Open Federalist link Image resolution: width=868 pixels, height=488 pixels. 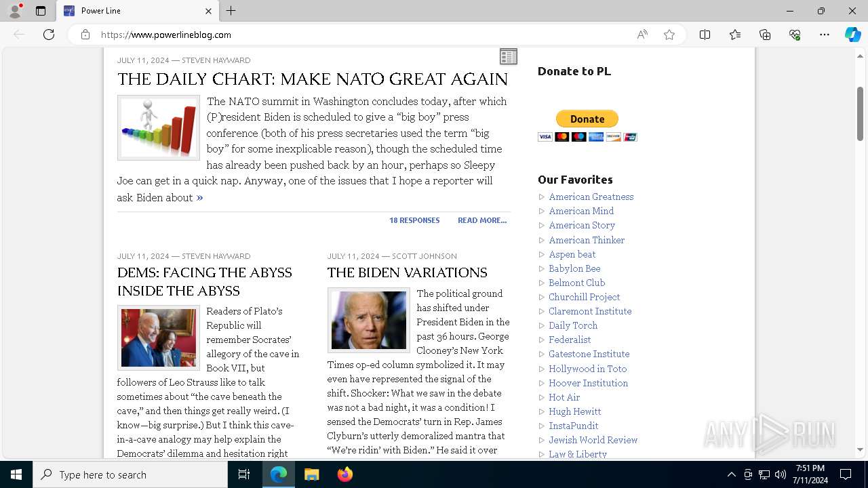pyautogui.click(x=570, y=340)
